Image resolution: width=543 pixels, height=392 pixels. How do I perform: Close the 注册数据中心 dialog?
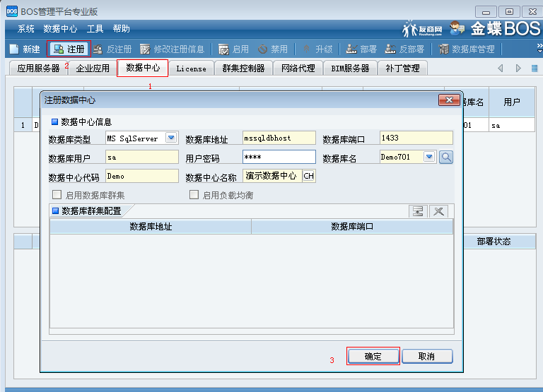(x=449, y=100)
